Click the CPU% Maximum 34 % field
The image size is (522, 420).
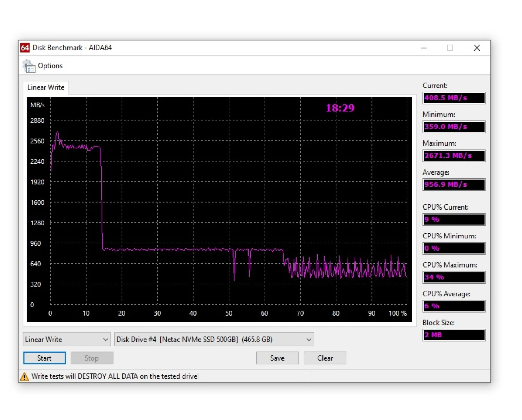point(454,277)
